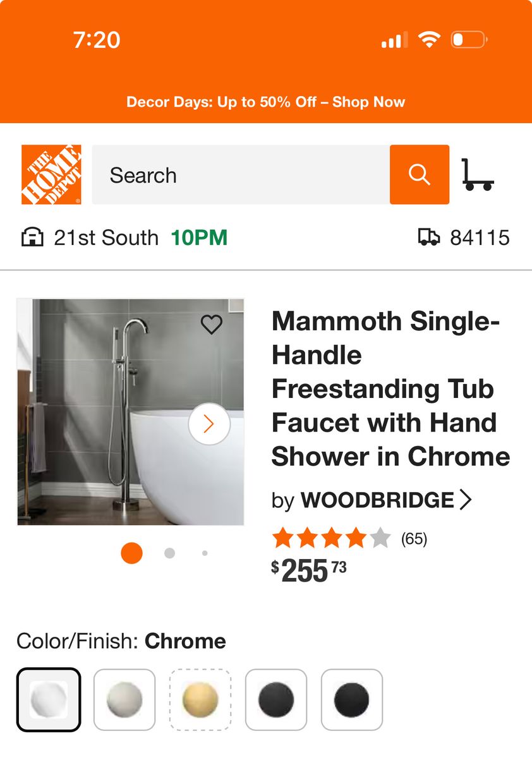
Task: Select the first orange carousel dot
Action: (131, 553)
